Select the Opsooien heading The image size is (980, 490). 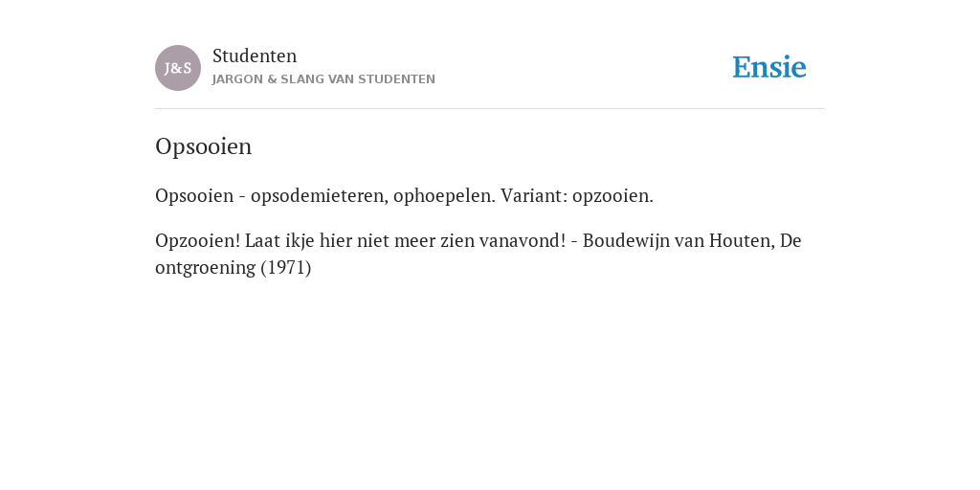click(203, 146)
